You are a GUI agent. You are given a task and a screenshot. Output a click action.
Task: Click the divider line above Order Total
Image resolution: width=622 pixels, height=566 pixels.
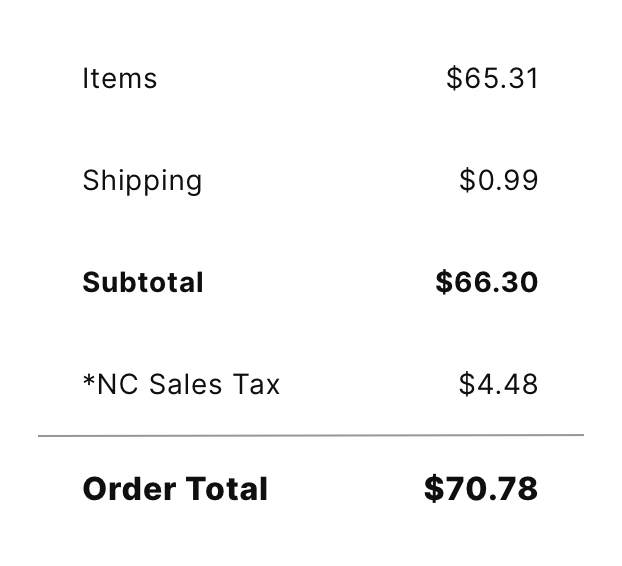[x=311, y=436]
